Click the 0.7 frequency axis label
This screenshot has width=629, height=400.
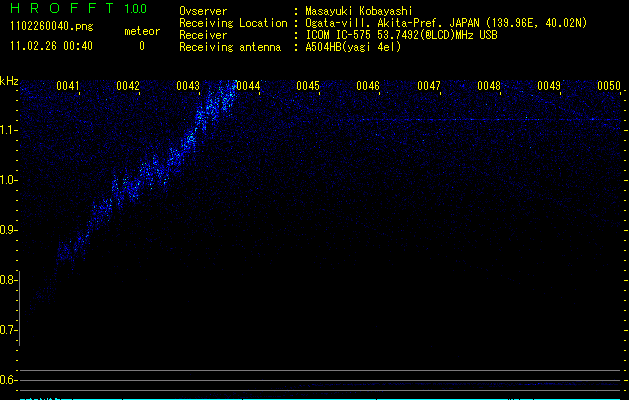9,330
